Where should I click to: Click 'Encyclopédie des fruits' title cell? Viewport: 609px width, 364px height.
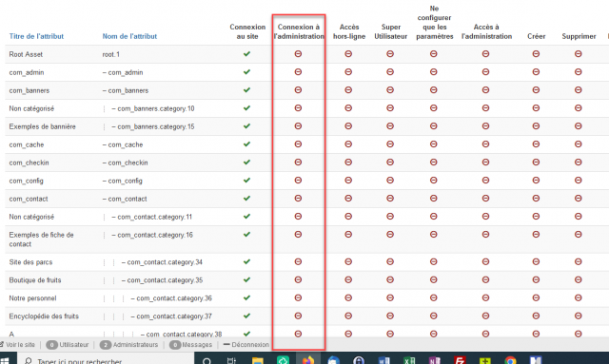44,316
